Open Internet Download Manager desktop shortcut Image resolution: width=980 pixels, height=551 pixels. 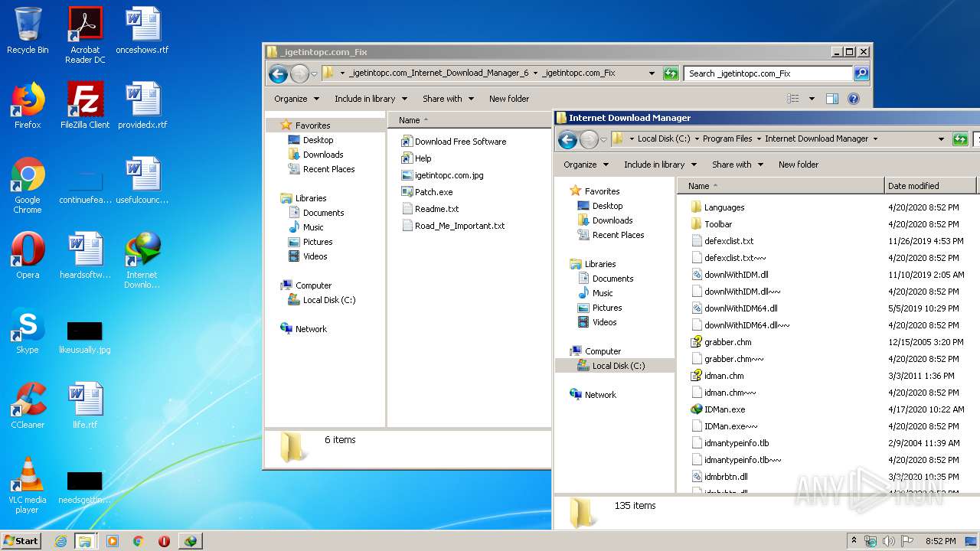142,260
